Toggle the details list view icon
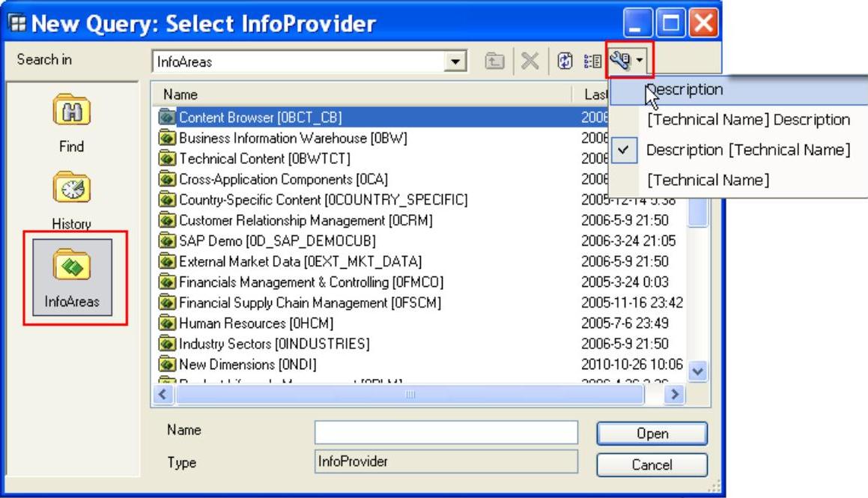 pos(592,61)
